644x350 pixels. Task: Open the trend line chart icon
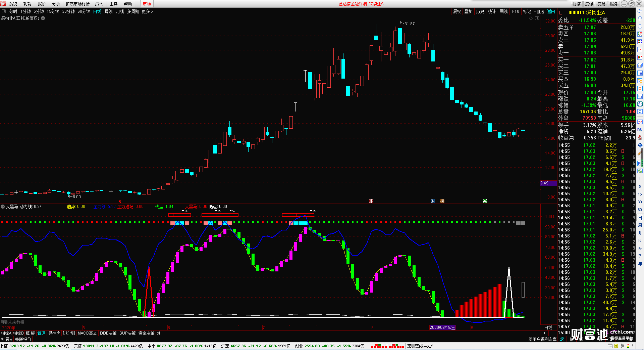640,50
